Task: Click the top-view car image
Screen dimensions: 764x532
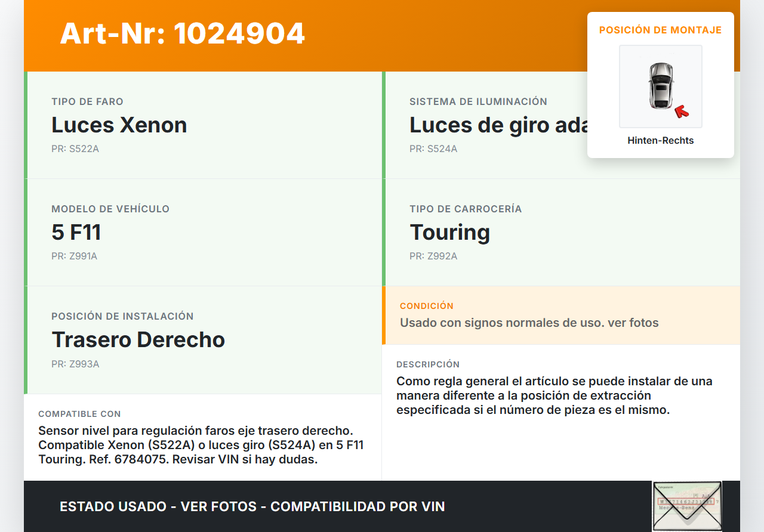Action: 661,86
